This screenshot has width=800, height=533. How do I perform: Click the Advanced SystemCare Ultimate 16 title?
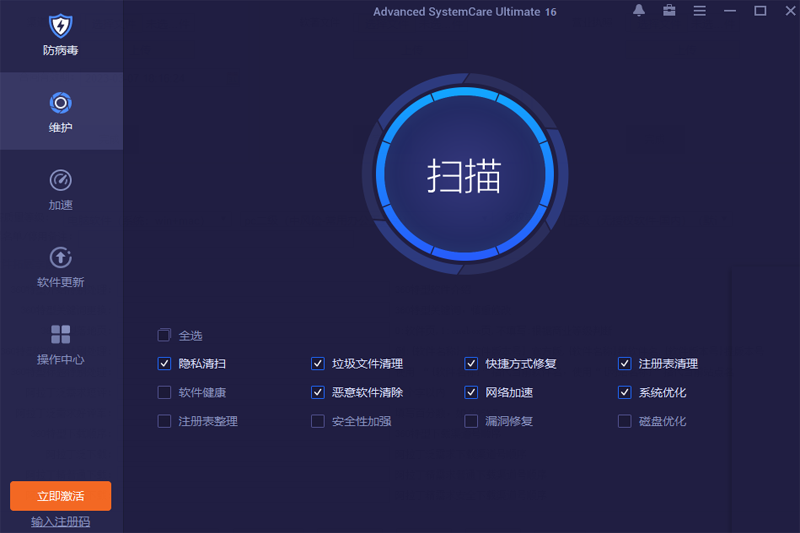[x=465, y=12]
